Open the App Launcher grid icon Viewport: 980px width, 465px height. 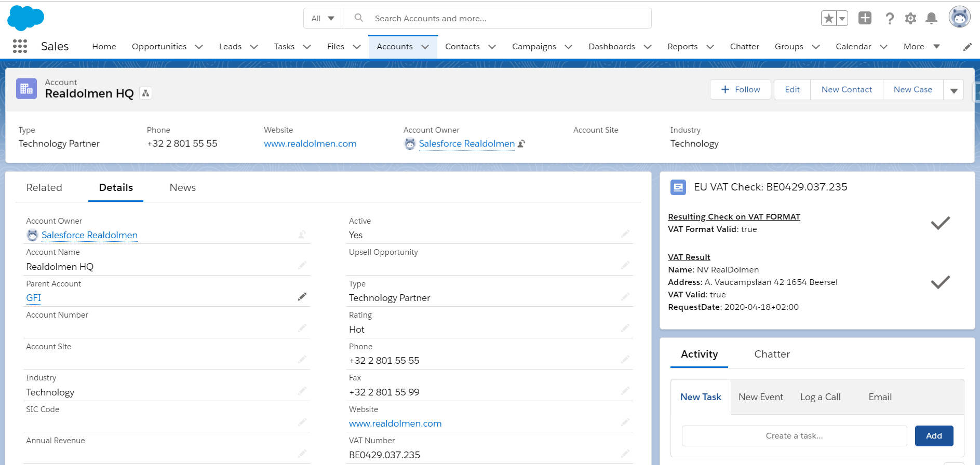click(20, 46)
